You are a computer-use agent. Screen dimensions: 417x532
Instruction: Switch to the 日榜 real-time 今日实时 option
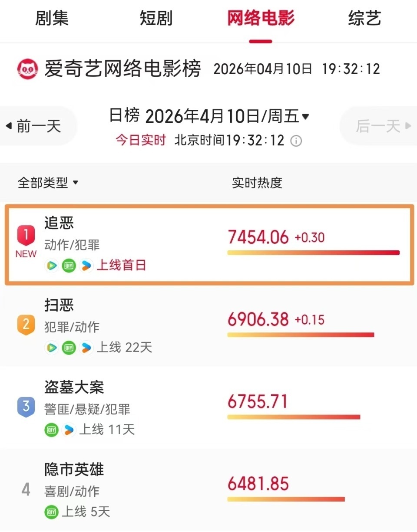tap(140, 141)
